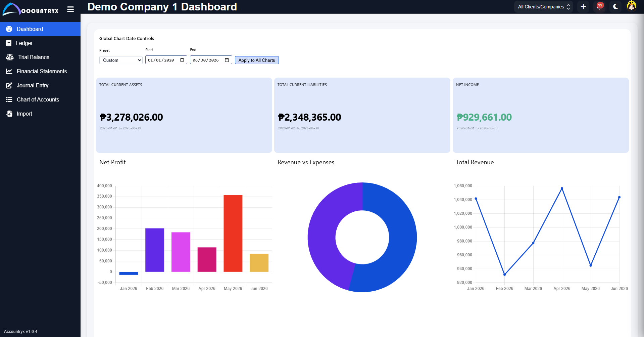Open Chart of Accounts page
This screenshot has height=337, width=644.
[40, 99]
